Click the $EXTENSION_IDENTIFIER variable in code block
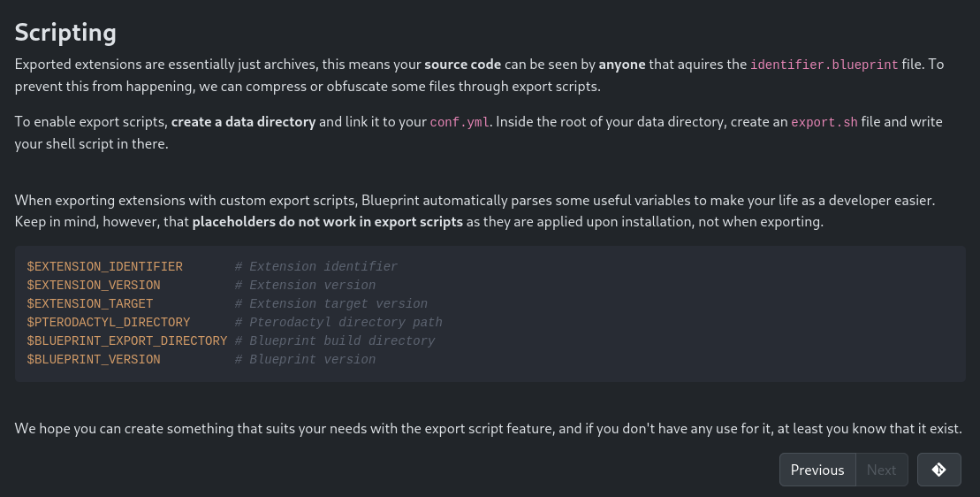Screen dimensions: 980x497 (x=104, y=267)
